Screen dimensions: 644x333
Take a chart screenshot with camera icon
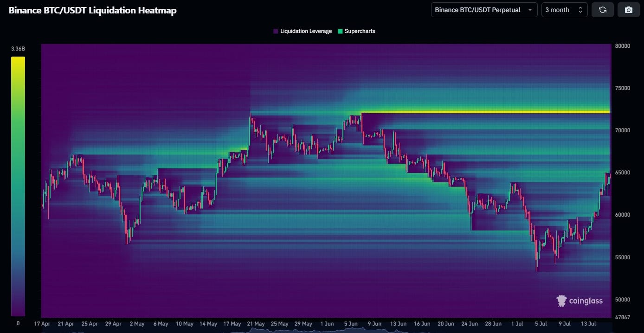pos(629,10)
